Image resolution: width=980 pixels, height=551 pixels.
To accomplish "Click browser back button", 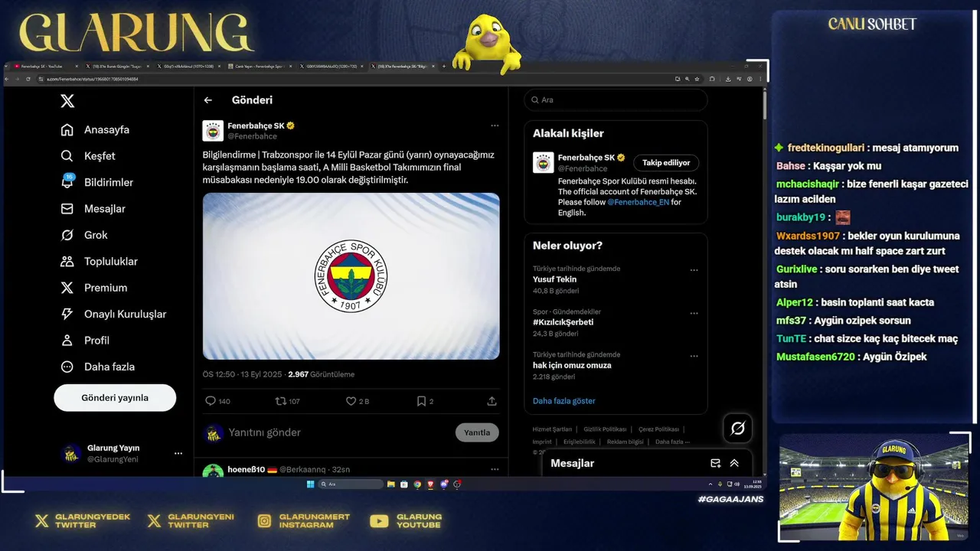I will pyautogui.click(x=8, y=79).
